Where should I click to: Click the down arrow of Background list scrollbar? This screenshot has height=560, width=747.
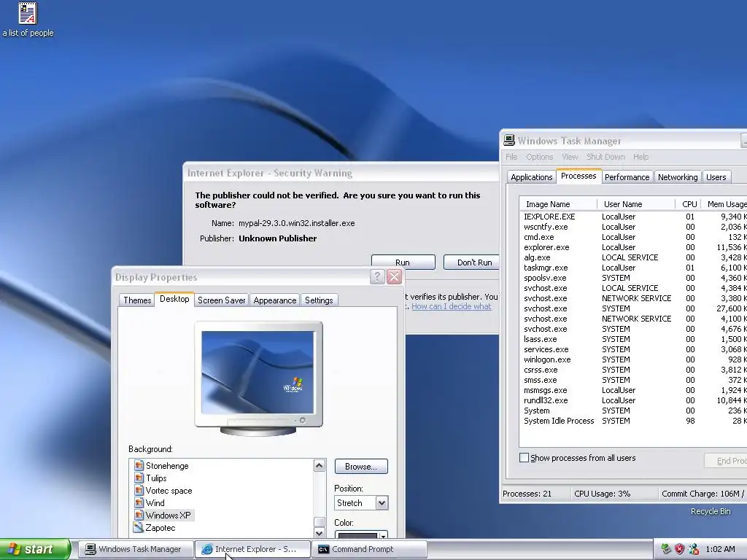pyautogui.click(x=320, y=533)
